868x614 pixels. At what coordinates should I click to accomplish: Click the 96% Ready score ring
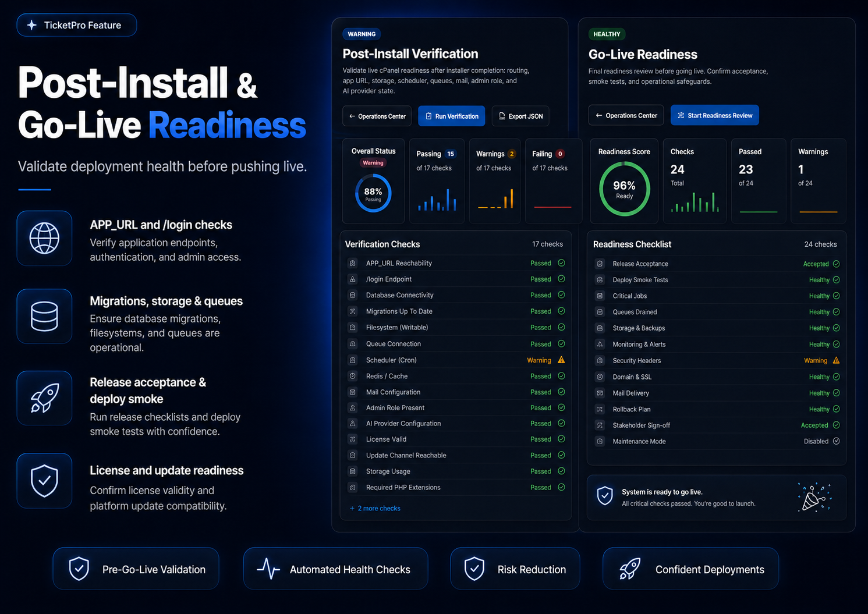pyautogui.click(x=624, y=189)
